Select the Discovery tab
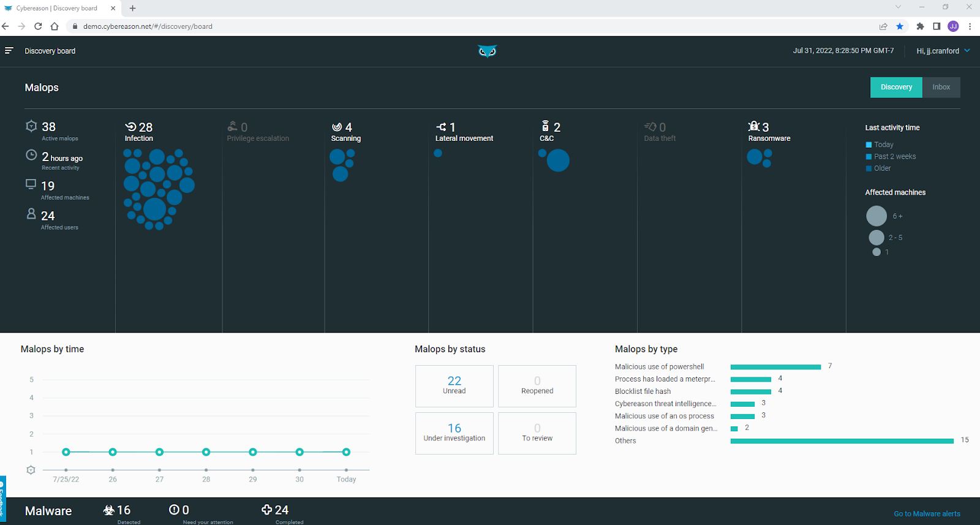The image size is (980, 525). coord(896,87)
